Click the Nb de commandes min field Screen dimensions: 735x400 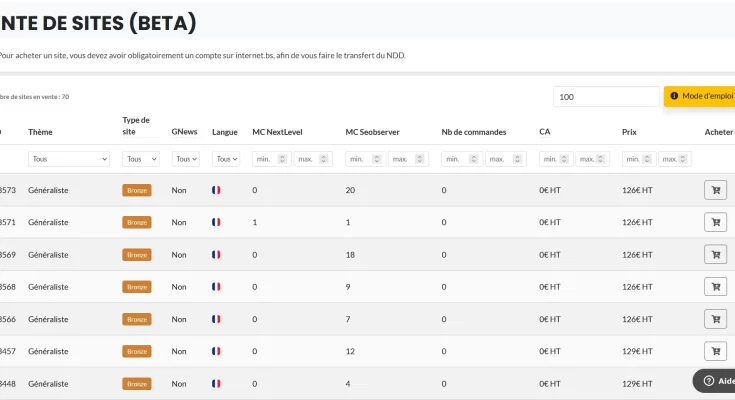[462, 159]
